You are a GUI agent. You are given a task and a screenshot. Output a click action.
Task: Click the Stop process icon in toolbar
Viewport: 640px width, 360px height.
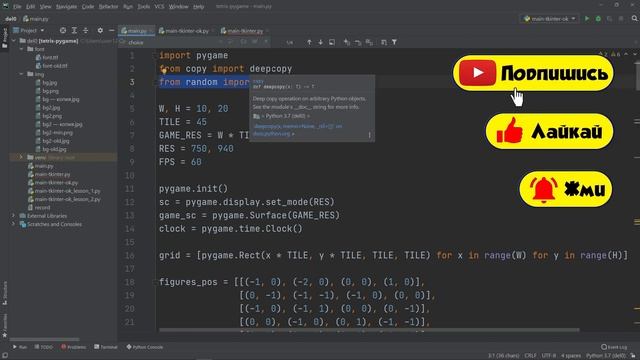click(x=621, y=19)
